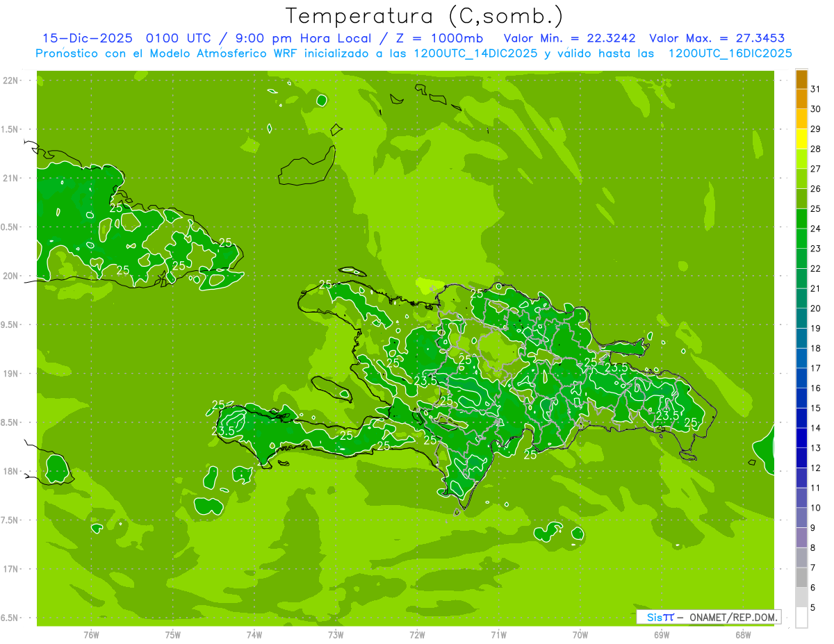
Task: Click the '19N' latitude label
Action: pos(10,374)
